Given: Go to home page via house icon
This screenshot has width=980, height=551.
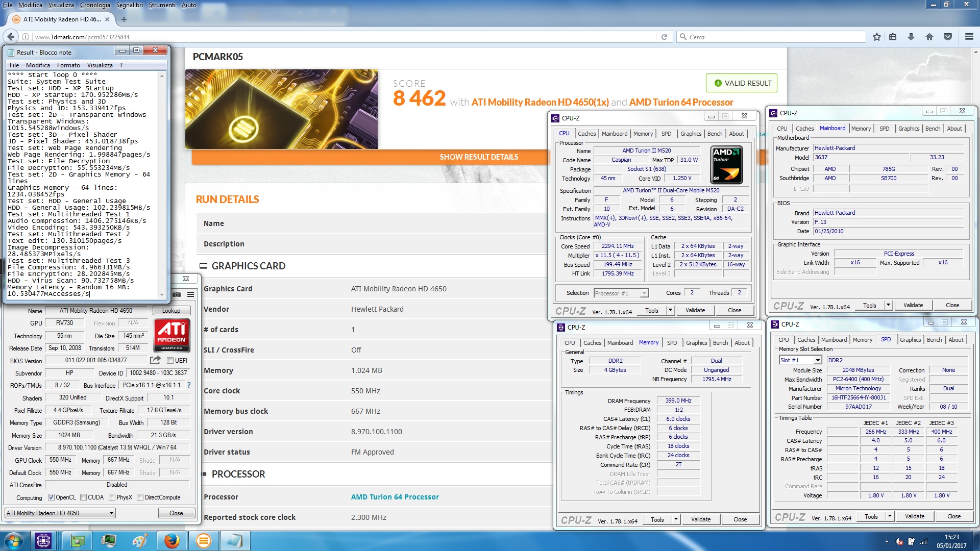Looking at the screenshot, I should coord(929,37).
